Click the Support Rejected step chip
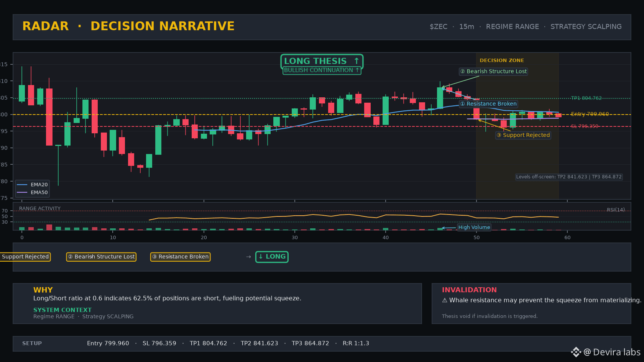Viewport: 644px width, 362px height. [x=25, y=257]
